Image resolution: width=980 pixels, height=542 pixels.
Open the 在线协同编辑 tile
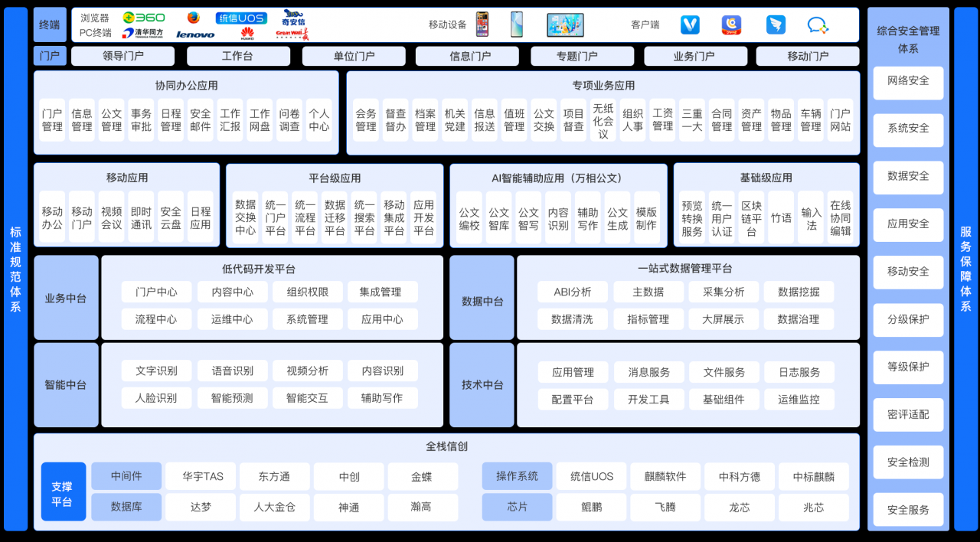(x=841, y=217)
